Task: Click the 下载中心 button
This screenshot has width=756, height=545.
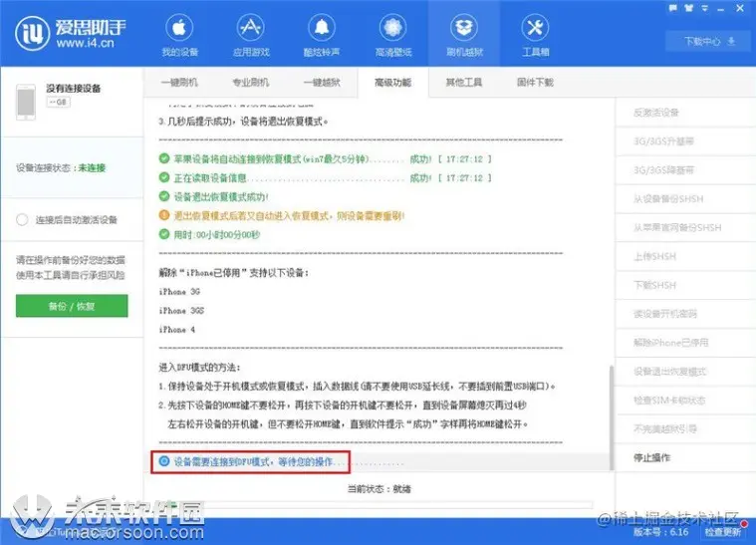Action: (x=709, y=41)
